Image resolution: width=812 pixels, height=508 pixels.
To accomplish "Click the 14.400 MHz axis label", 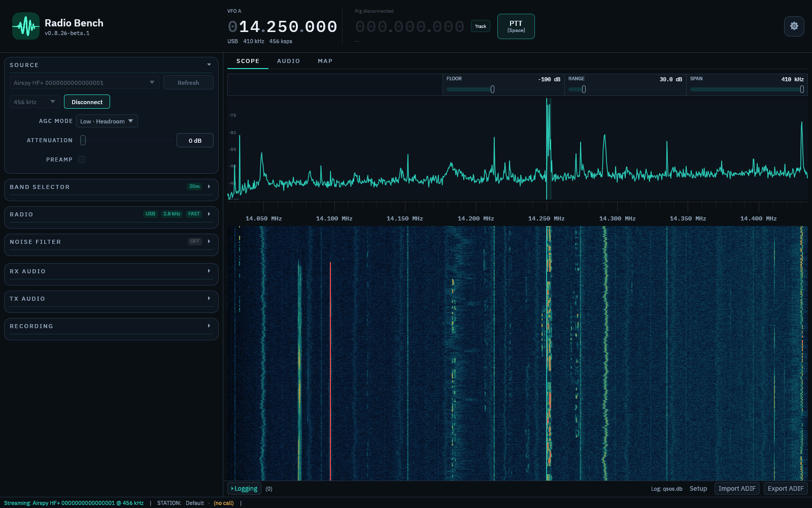I will tap(758, 218).
